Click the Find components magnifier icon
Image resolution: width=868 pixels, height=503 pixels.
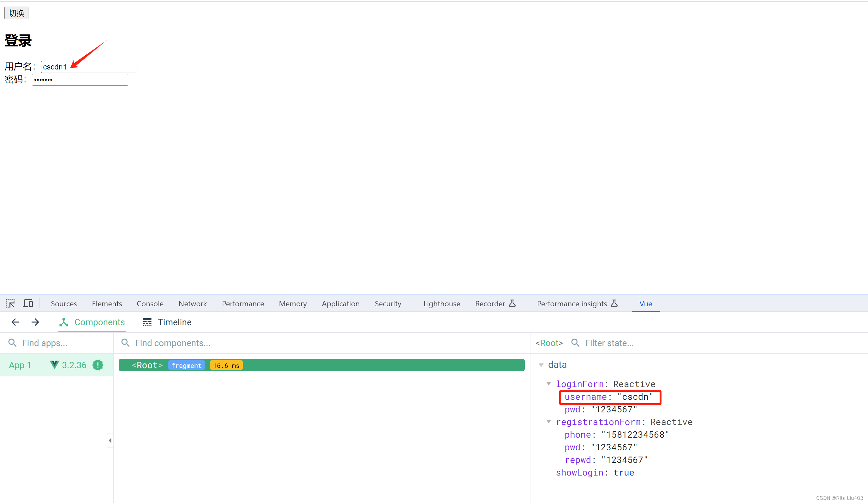point(125,343)
